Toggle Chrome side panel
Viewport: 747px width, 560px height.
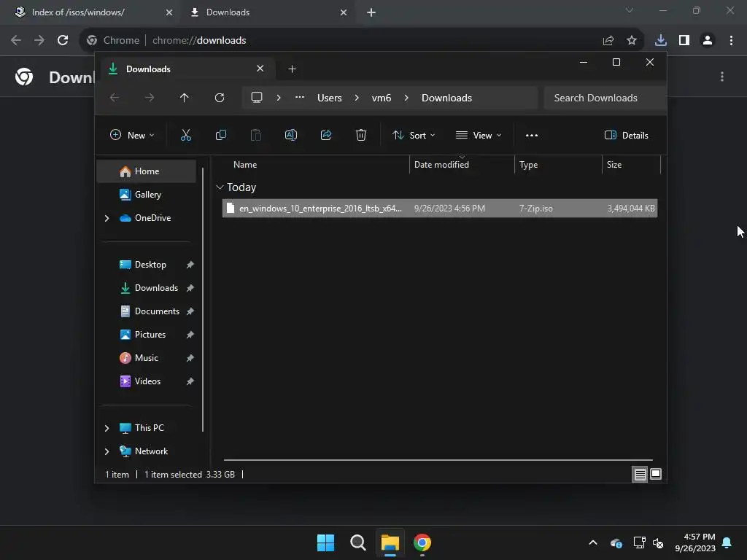coord(684,41)
